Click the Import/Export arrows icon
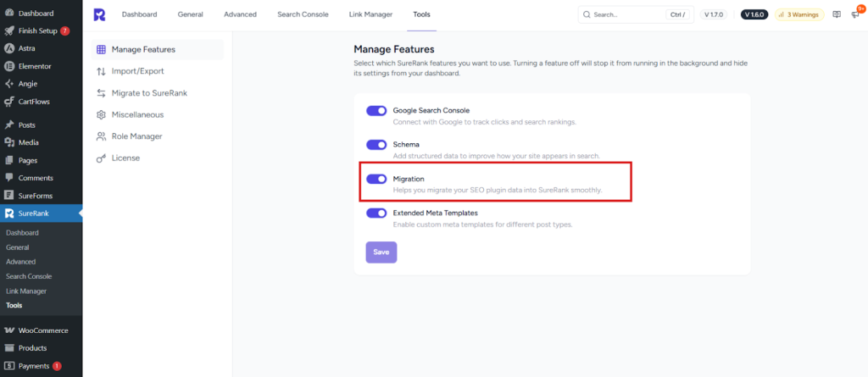The width and height of the screenshot is (868, 377). [x=102, y=71]
